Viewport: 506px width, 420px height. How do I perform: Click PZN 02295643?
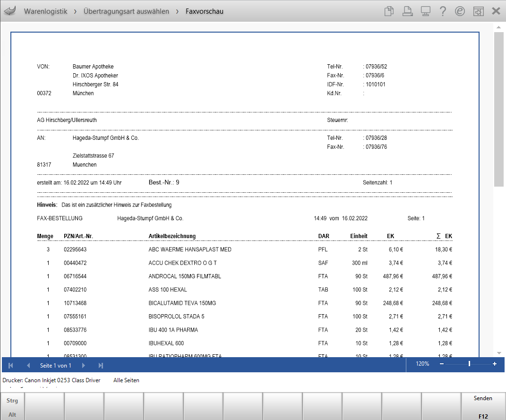[75, 249]
